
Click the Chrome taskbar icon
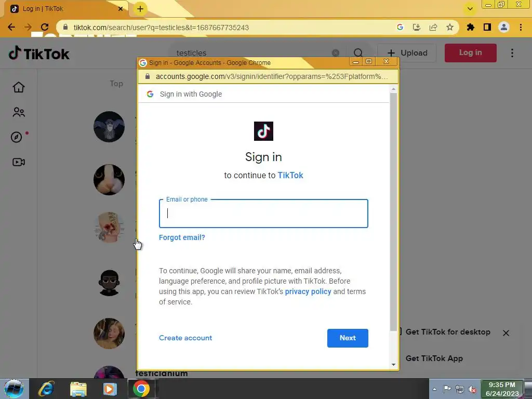tap(141, 389)
